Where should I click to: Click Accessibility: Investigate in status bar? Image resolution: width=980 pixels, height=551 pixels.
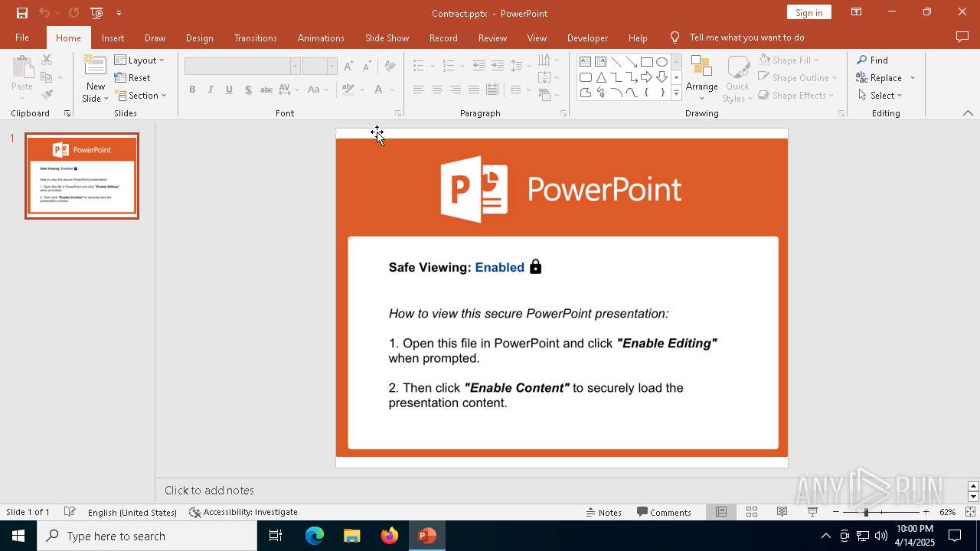click(x=243, y=512)
